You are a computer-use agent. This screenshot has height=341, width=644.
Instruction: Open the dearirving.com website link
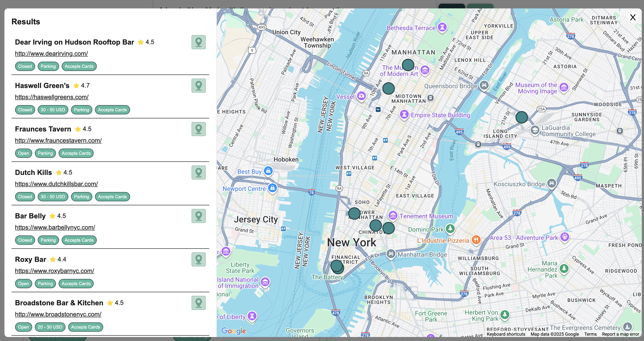pyautogui.click(x=51, y=53)
